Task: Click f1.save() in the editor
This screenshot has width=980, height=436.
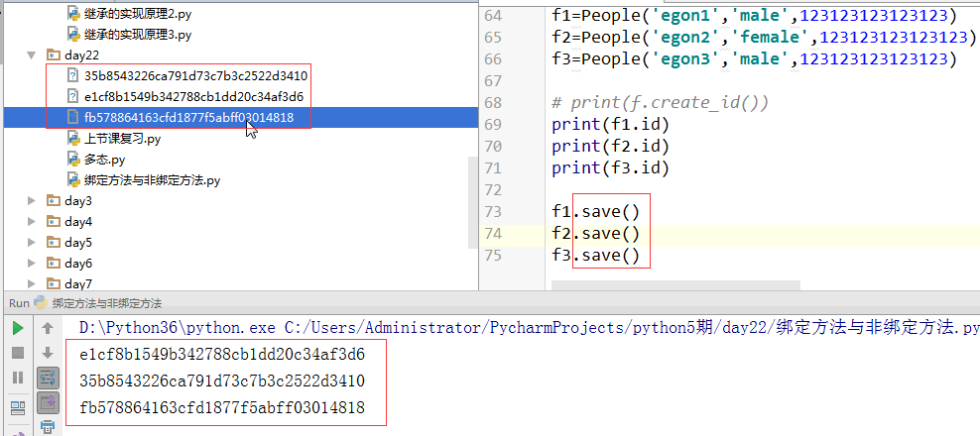Action: pyautogui.click(x=595, y=212)
